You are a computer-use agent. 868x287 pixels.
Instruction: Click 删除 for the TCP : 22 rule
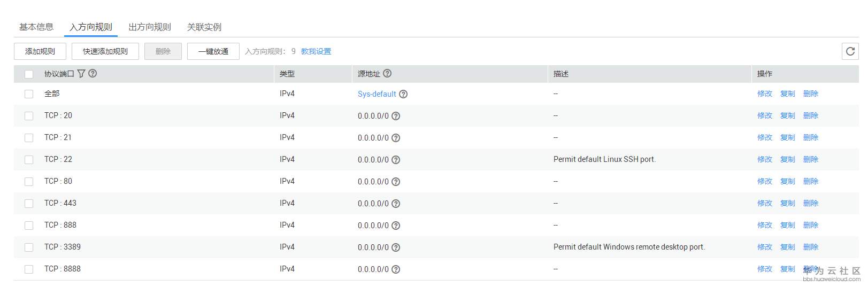pyautogui.click(x=811, y=159)
